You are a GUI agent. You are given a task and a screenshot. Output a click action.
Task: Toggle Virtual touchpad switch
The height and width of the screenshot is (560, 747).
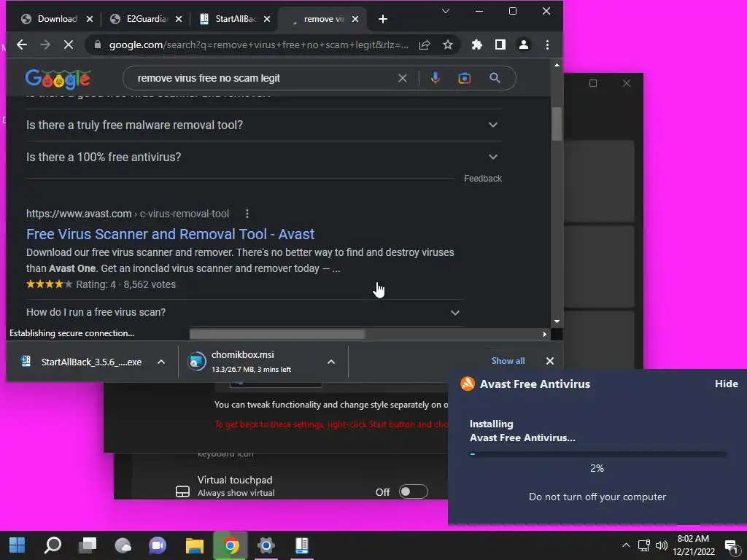[x=414, y=492]
